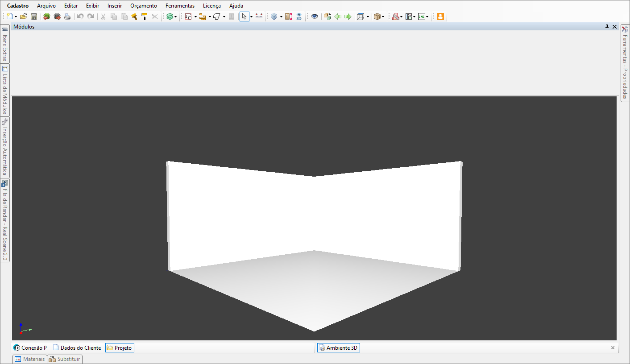Save the project using the floppy disk icon

coord(34,17)
